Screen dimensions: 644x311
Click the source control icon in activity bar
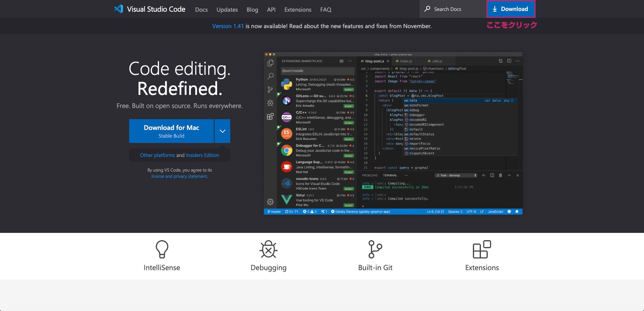[x=270, y=89]
